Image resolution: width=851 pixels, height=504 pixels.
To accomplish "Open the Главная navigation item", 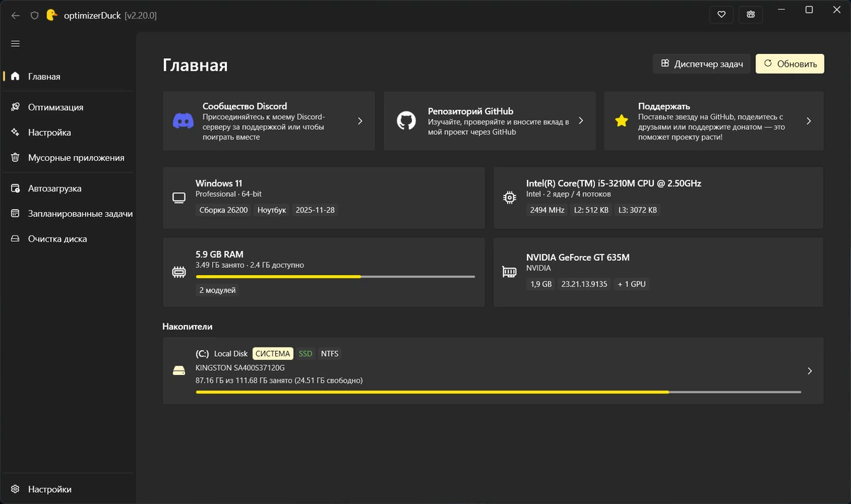I will coord(68,77).
